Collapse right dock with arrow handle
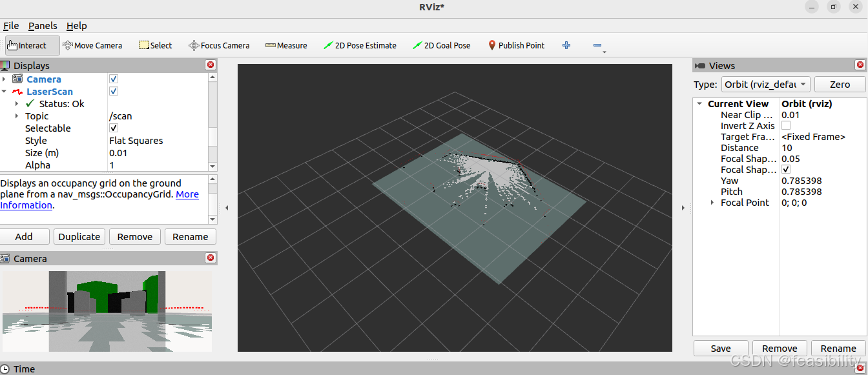This screenshot has width=868, height=375. pyautogui.click(x=683, y=208)
